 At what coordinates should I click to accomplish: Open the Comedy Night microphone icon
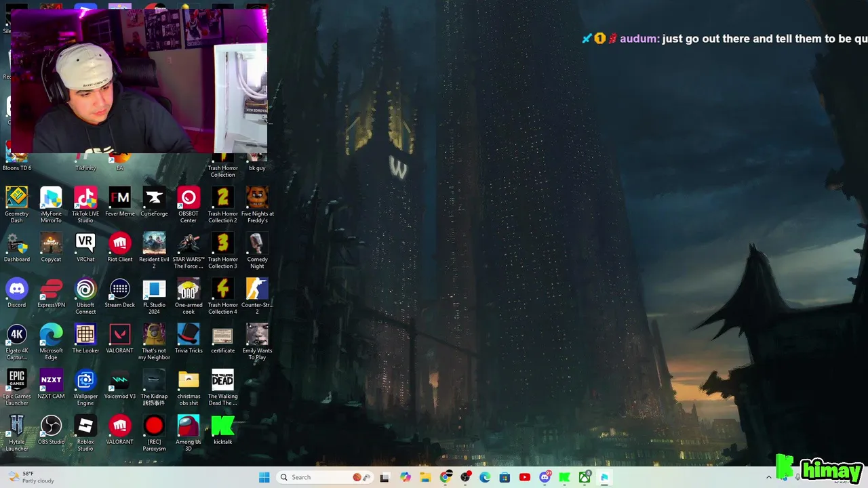coord(257,250)
